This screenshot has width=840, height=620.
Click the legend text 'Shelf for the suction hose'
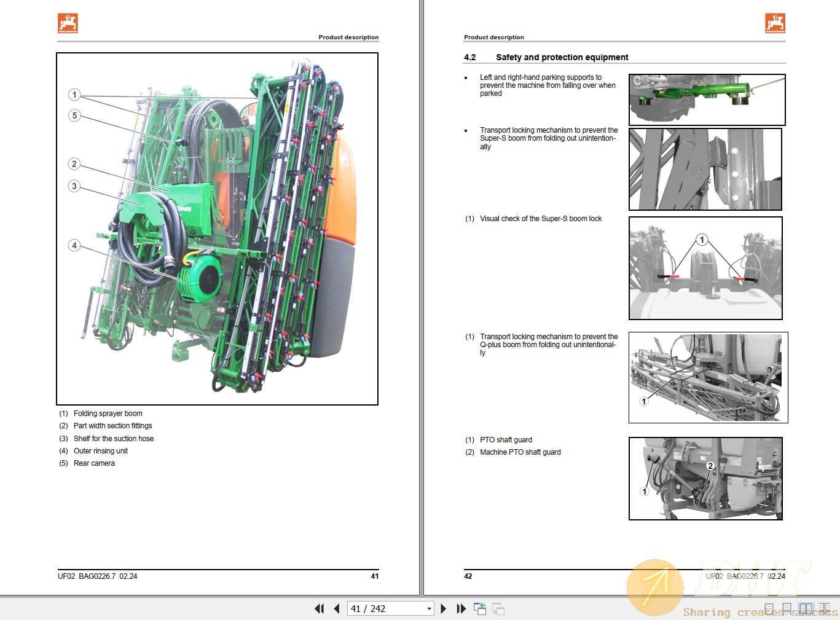coord(114,439)
